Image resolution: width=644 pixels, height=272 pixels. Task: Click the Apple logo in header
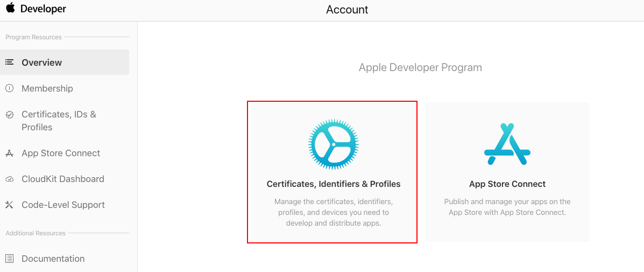tap(10, 8)
